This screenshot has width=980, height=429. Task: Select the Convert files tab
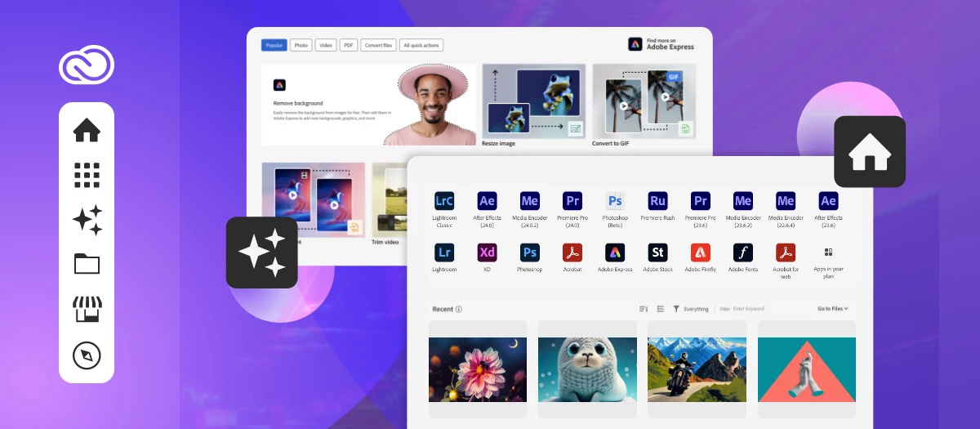pos(378,45)
